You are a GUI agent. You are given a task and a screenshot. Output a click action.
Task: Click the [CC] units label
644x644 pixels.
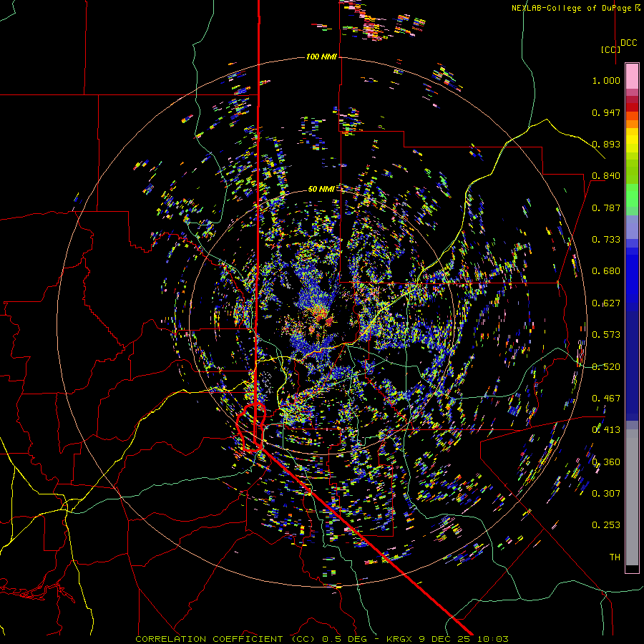tap(610, 49)
